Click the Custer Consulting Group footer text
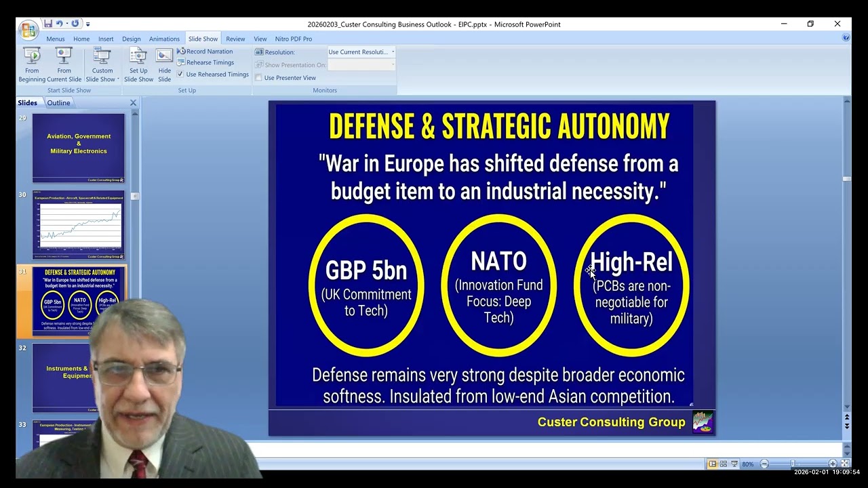The height and width of the screenshot is (488, 868). [x=611, y=422]
